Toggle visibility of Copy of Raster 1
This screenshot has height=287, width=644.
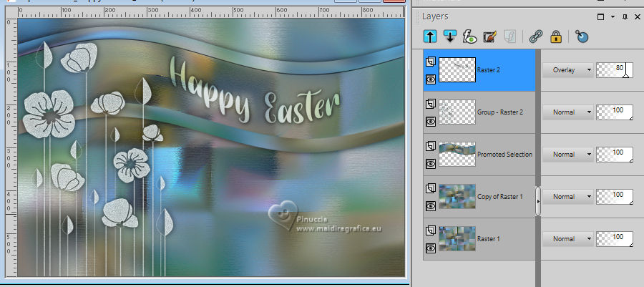430,206
